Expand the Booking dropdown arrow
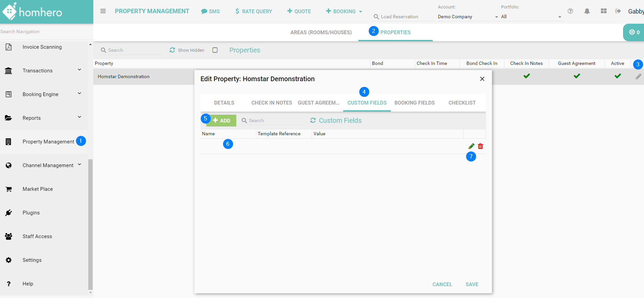The height and width of the screenshot is (298, 644). point(361,12)
